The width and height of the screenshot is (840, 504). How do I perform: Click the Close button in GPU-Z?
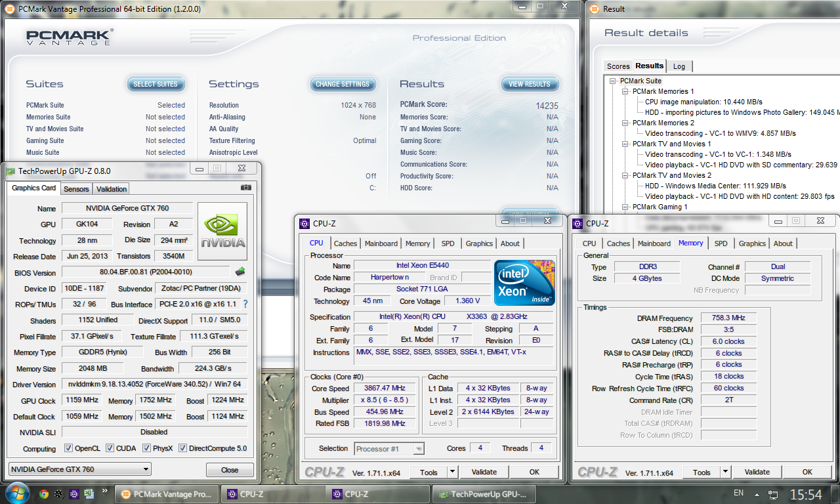[x=230, y=470]
